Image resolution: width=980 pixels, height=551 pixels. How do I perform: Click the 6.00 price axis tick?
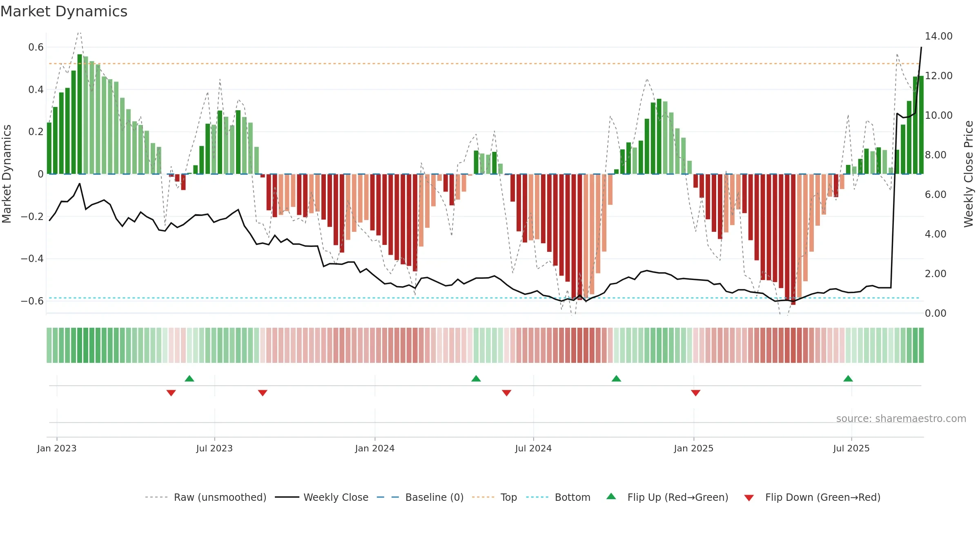point(935,194)
